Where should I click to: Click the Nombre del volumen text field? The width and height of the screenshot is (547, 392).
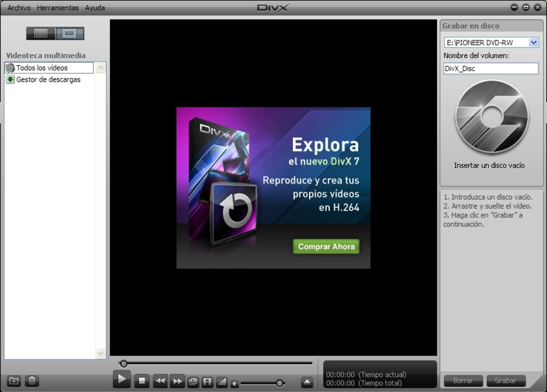[491, 68]
